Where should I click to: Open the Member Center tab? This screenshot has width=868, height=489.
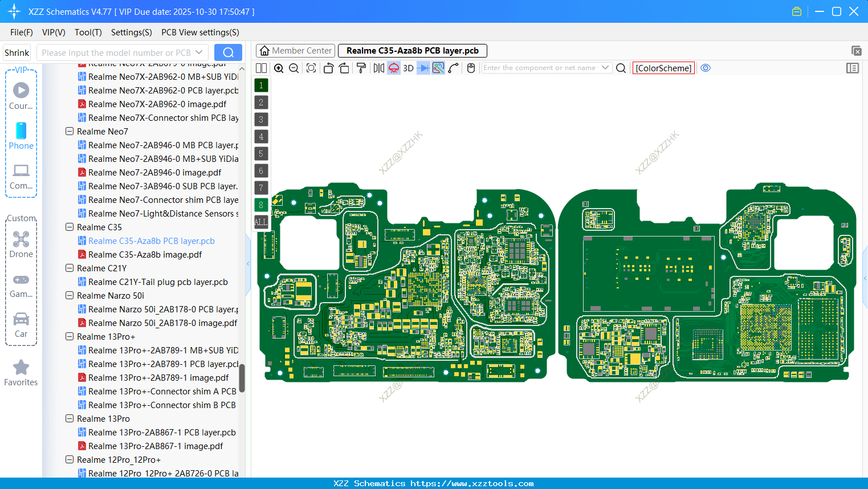pos(295,51)
